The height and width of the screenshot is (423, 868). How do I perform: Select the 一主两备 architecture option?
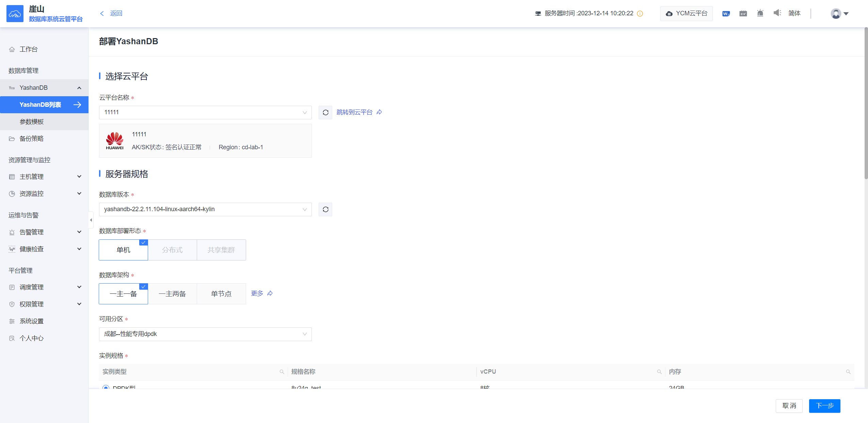(172, 294)
